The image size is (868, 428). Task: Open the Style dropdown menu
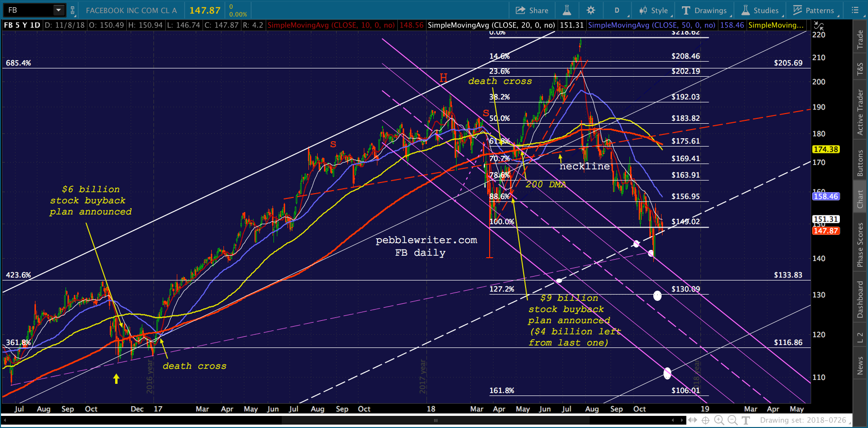coord(654,10)
